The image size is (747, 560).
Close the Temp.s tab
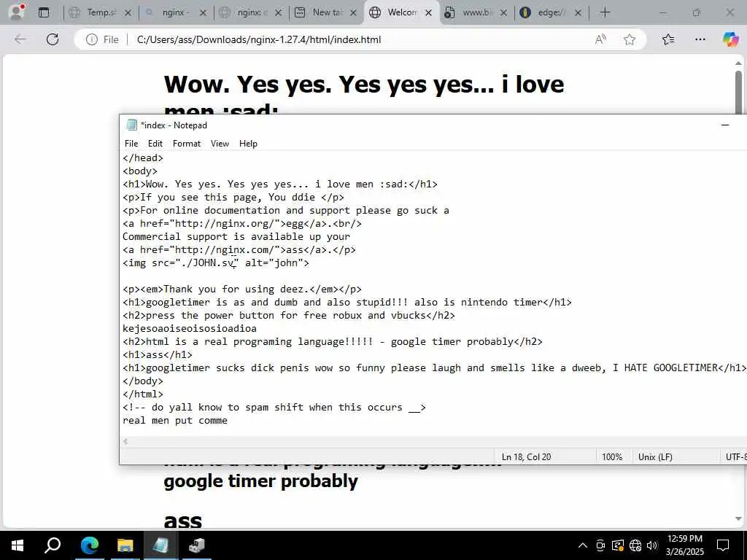click(x=128, y=13)
